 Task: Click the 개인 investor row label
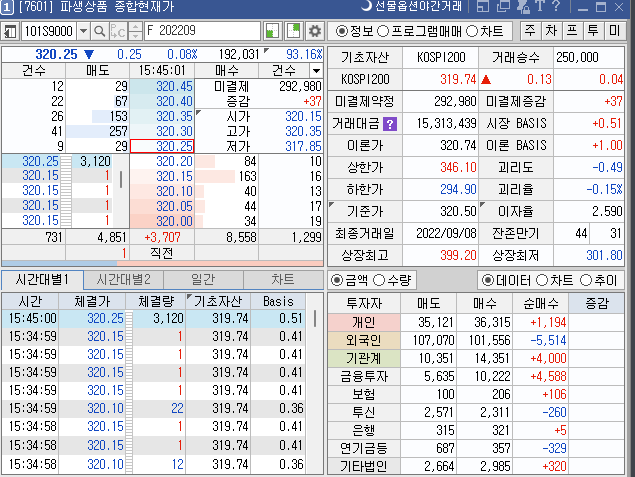(x=364, y=322)
